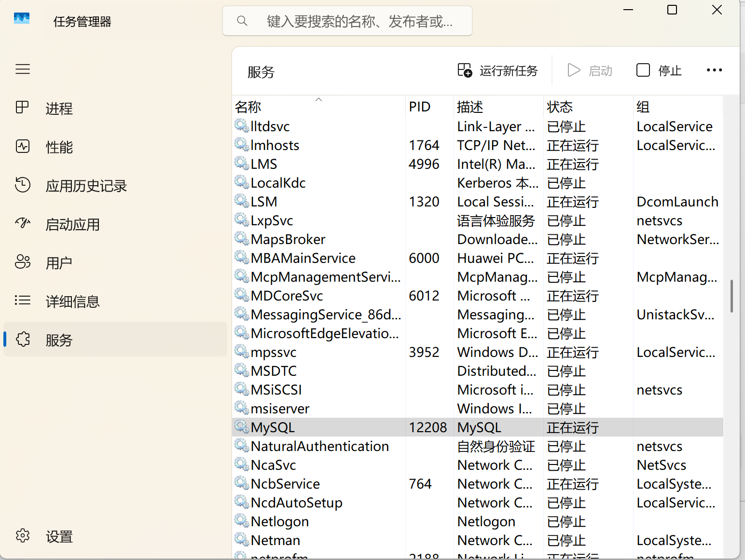Screen dimensions: 745x560
Task: Click the MicrosoftEdgeElevation service icon
Action: [x=242, y=332]
